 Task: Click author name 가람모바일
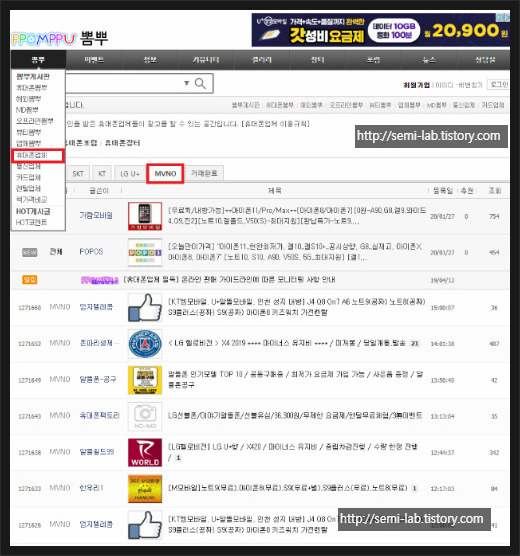(x=96, y=215)
